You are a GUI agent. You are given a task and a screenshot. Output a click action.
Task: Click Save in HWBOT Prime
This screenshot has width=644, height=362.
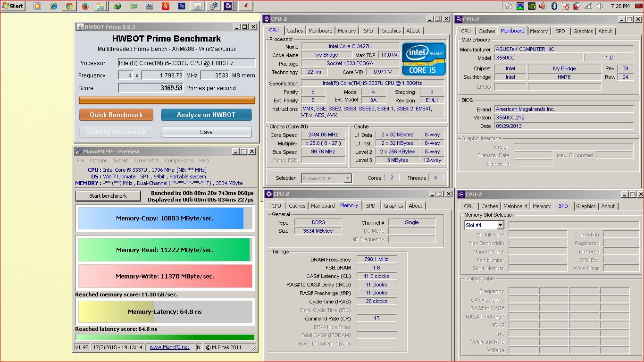tap(206, 132)
